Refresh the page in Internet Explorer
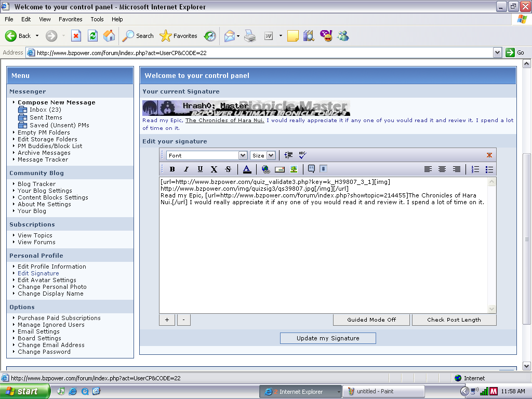 coord(92,36)
